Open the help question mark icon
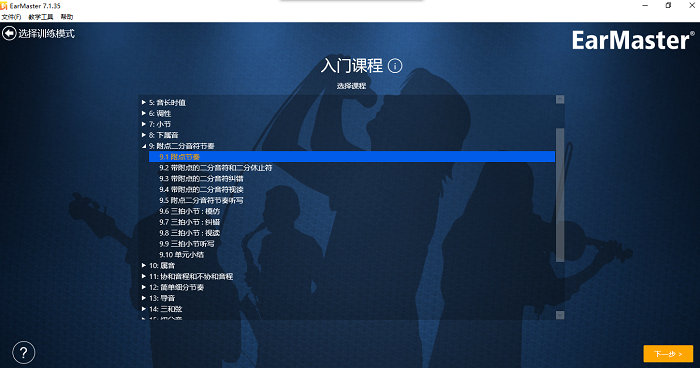 (24, 353)
